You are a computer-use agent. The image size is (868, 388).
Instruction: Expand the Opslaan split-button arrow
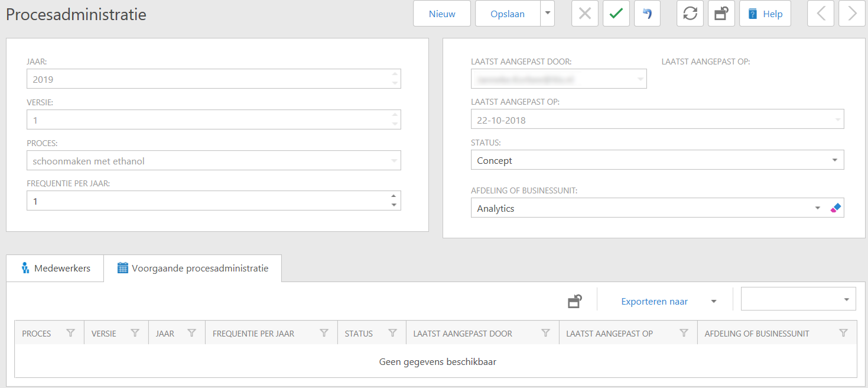pyautogui.click(x=548, y=14)
